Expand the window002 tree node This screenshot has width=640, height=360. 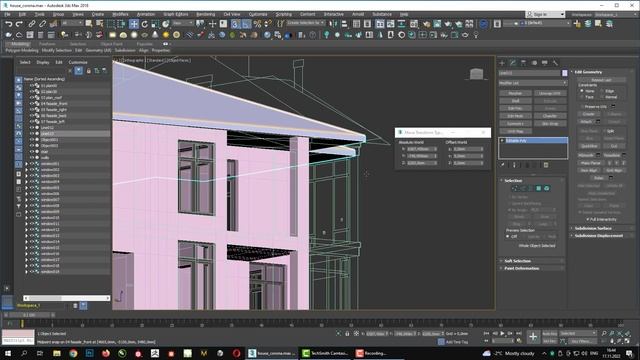(27, 170)
